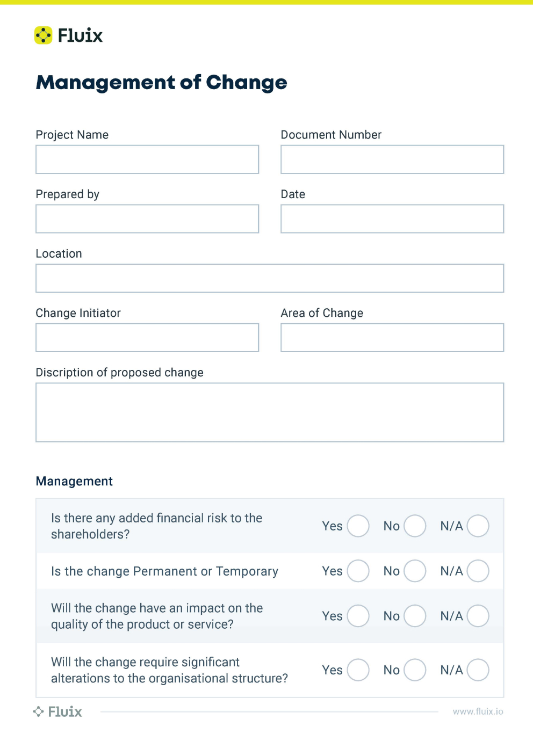This screenshot has height=756, width=533.
Task: Select Yes for quality impact question
Action: click(358, 616)
